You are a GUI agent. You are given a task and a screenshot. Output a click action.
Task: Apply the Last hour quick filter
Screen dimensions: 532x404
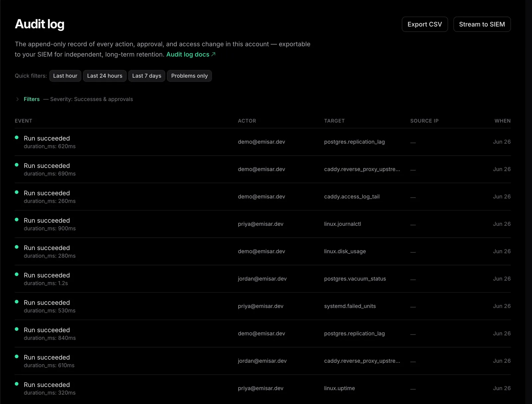(x=65, y=76)
